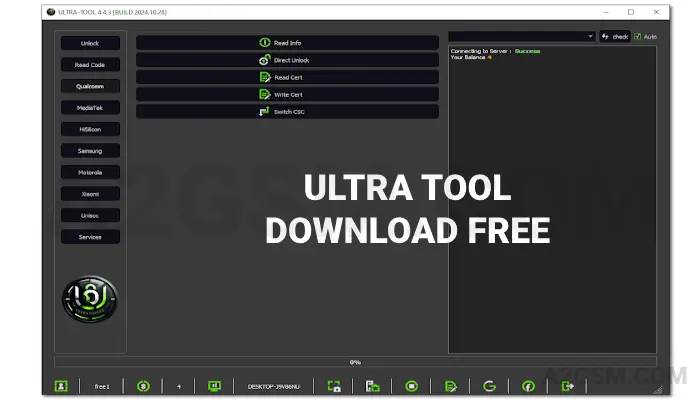
Task: Click the Read Cert button
Action: click(x=287, y=77)
